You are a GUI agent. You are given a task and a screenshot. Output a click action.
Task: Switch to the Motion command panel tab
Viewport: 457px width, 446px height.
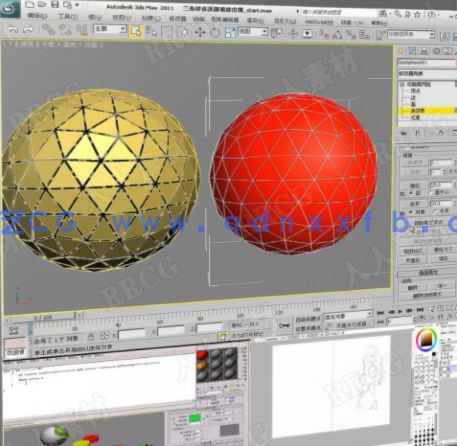436,51
